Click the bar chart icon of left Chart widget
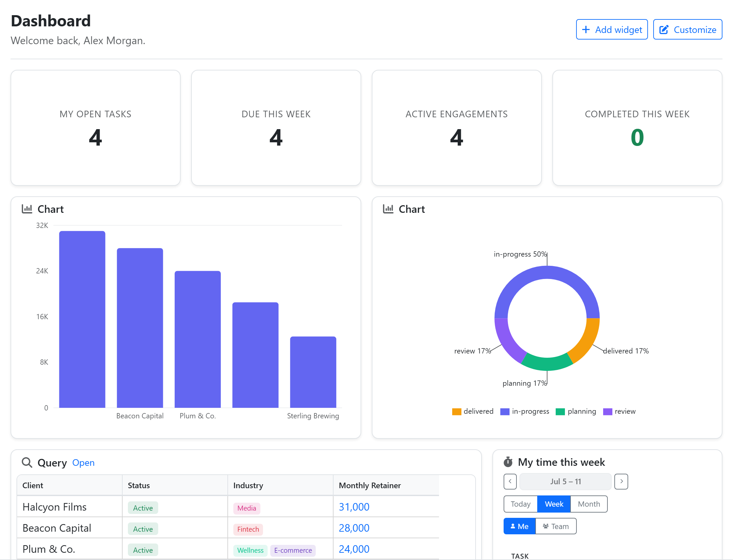 27,209
